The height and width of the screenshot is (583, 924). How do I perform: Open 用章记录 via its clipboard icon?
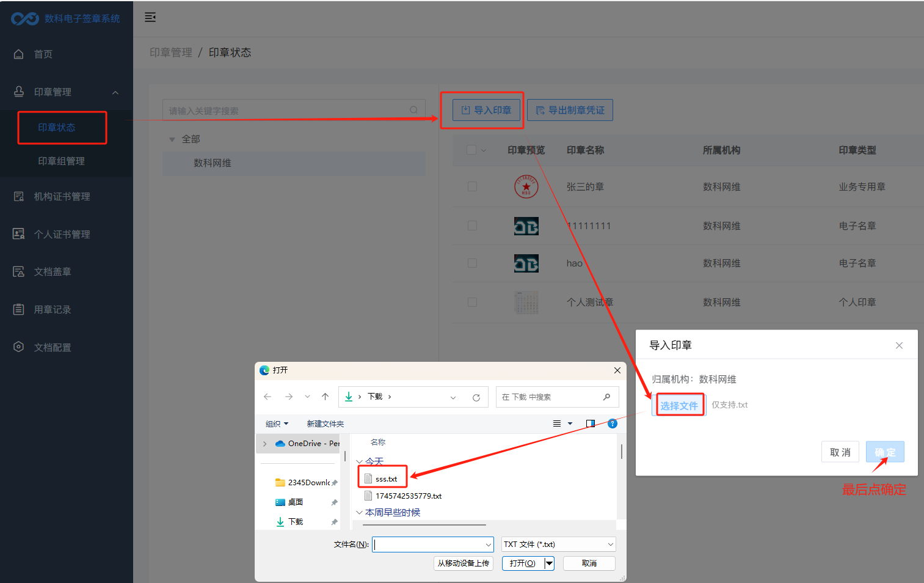coord(19,309)
